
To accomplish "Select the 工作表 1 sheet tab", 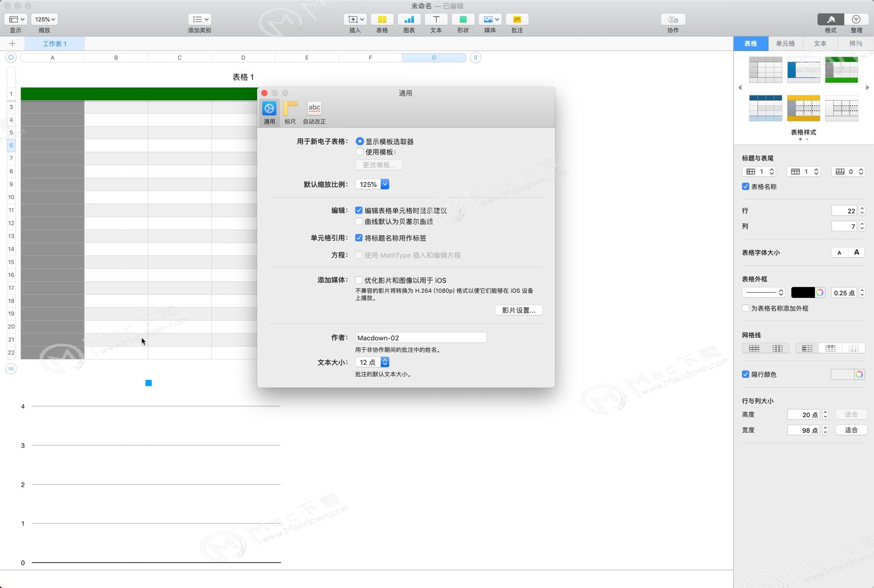I will (55, 44).
